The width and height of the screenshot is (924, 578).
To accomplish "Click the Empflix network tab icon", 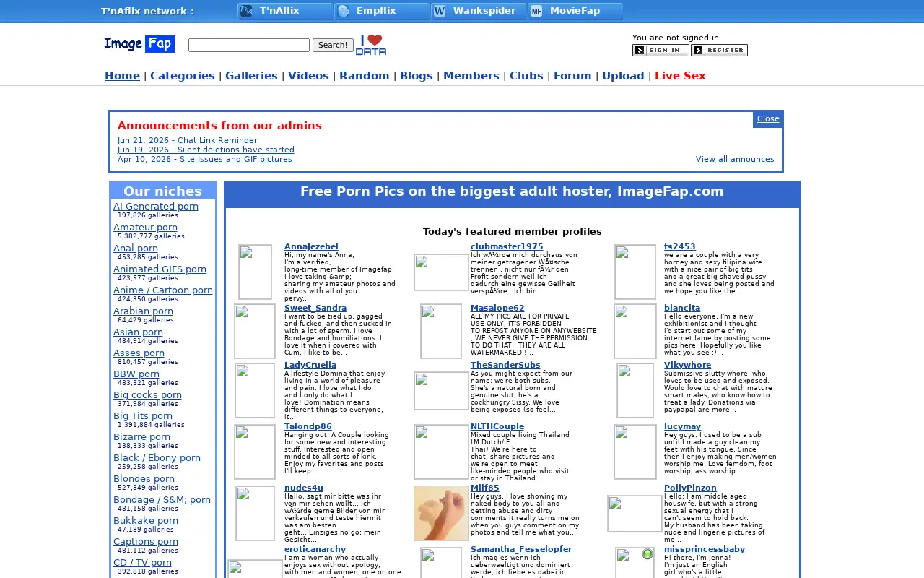I will point(344,11).
